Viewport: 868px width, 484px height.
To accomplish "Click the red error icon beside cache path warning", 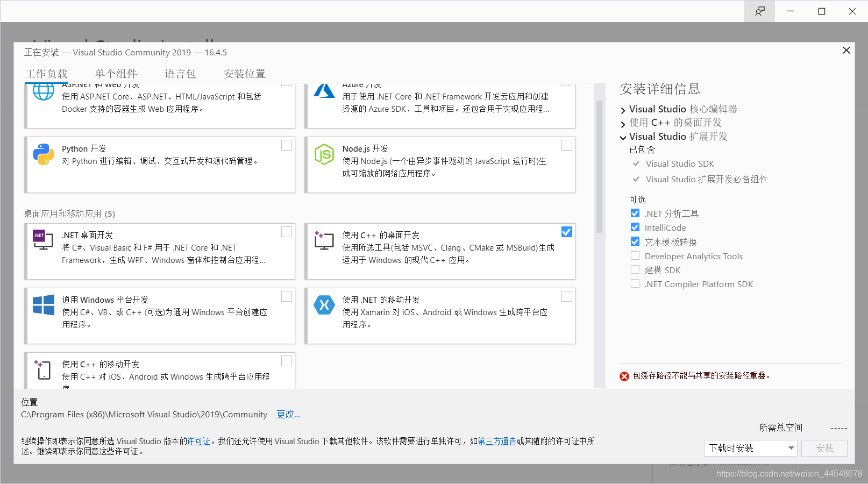I will pyautogui.click(x=624, y=376).
